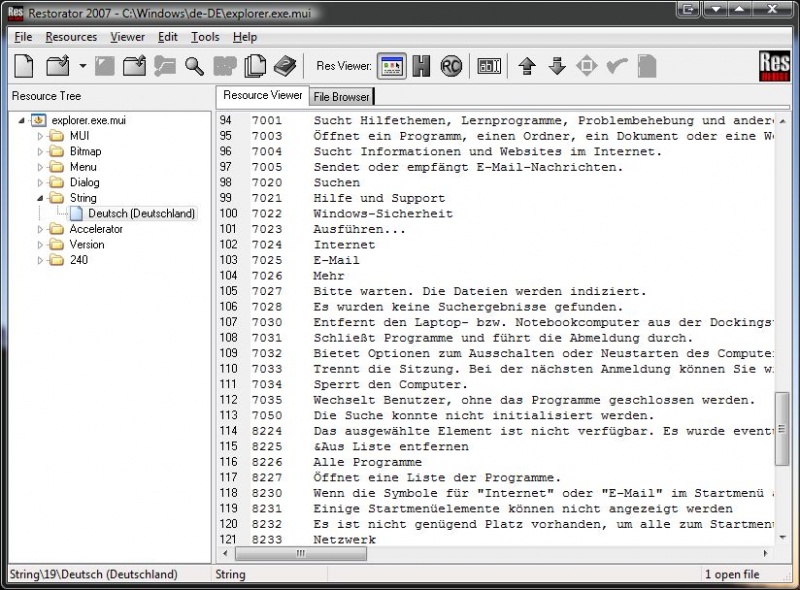This screenshot has height=590, width=800.
Task: Switch Res Viewer to Hex mode
Action: point(421,66)
